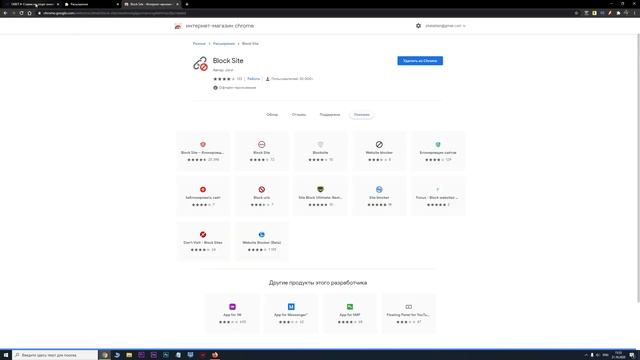Open the red no-sign Block urls extension
640x360 pixels.
tap(262, 196)
